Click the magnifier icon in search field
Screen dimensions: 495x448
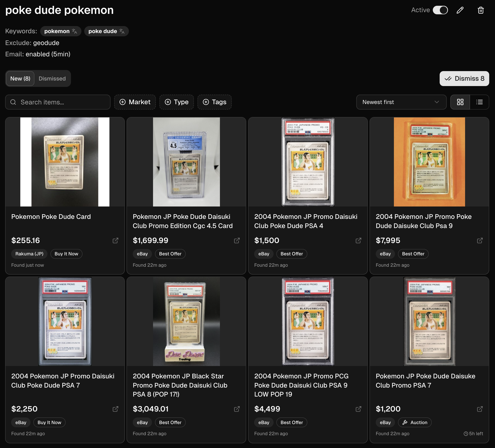pos(13,102)
